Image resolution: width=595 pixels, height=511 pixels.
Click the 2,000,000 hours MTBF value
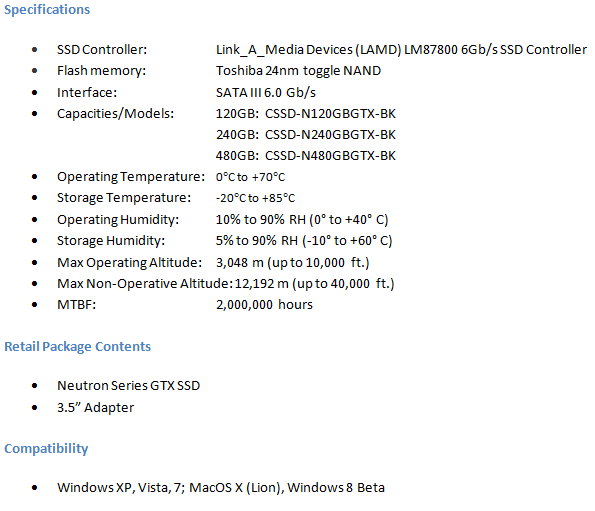click(x=264, y=305)
